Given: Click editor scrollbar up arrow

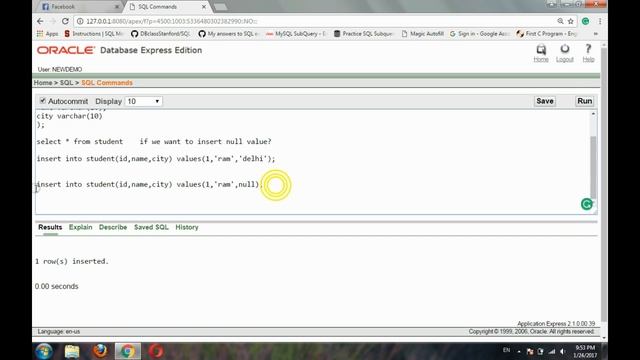Looking at the screenshot, I should 593,114.
